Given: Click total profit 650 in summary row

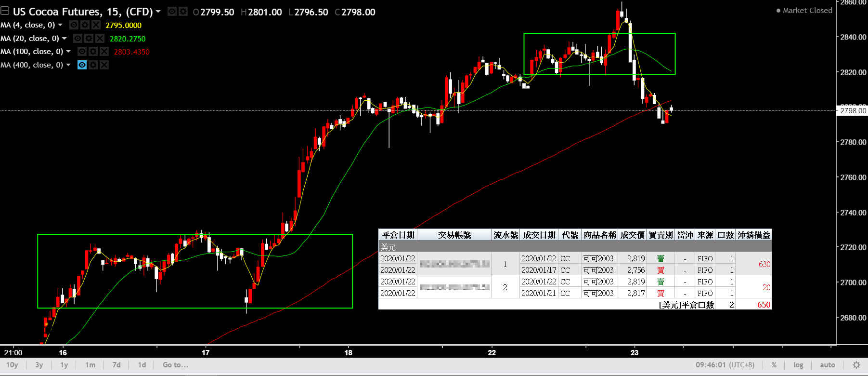Looking at the screenshot, I should click(764, 305).
